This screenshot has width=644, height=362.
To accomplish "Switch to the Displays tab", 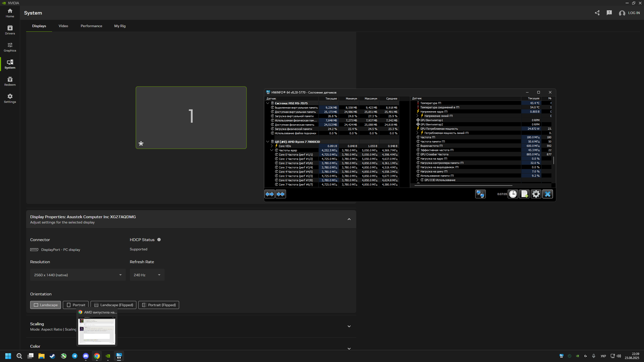I will (39, 26).
